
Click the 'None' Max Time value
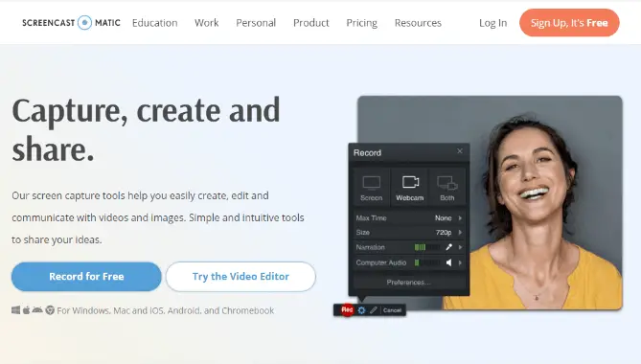[x=443, y=218]
